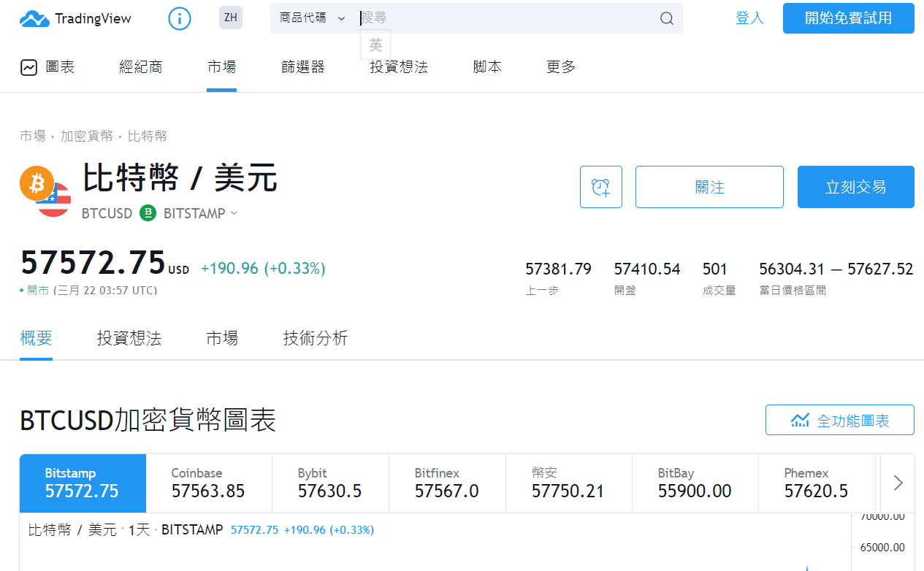Viewport: 924px width, 571px height.
Task: Open the 圖表 navigation item
Action: coord(47,67)
